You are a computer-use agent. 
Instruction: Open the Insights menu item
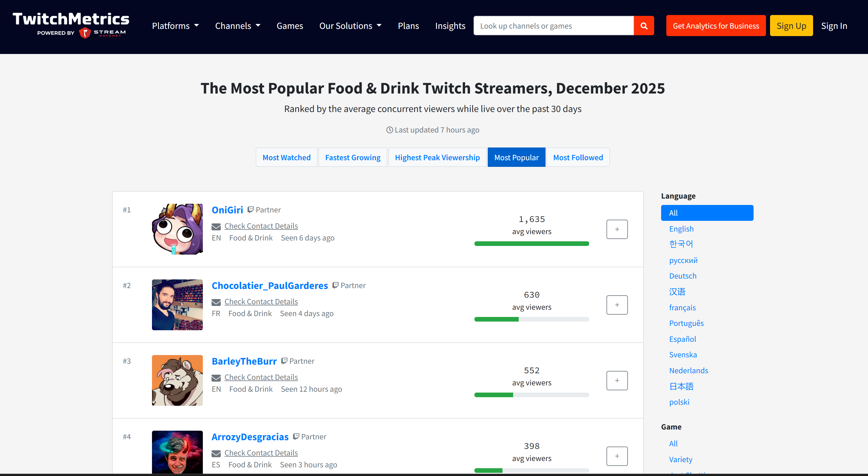(x=450, y=25)
